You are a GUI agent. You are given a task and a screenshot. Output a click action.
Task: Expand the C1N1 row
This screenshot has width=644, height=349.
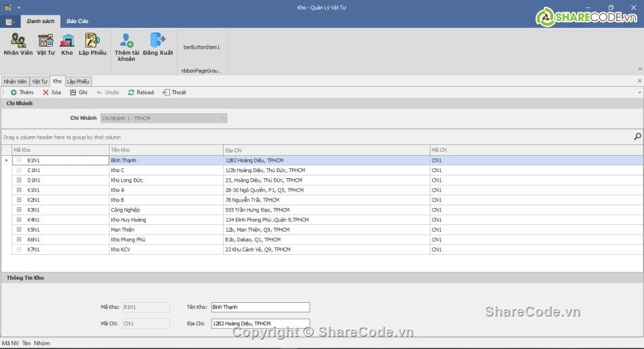click(19, 170)
